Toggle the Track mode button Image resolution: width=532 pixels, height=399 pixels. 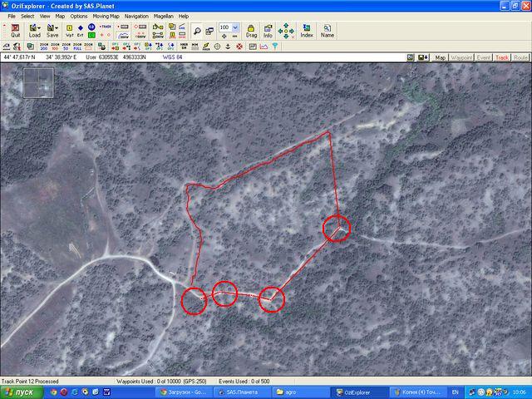pos(502,57)
